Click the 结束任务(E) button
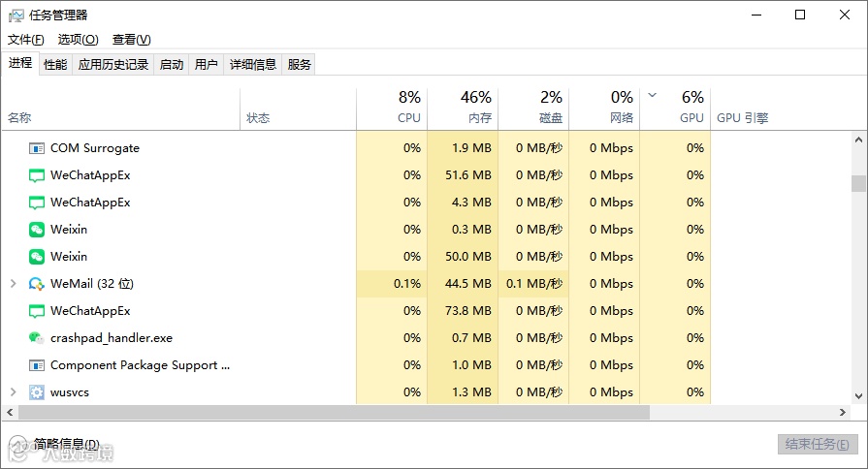Screen dimensions: 868x469 tap(818, 444)
